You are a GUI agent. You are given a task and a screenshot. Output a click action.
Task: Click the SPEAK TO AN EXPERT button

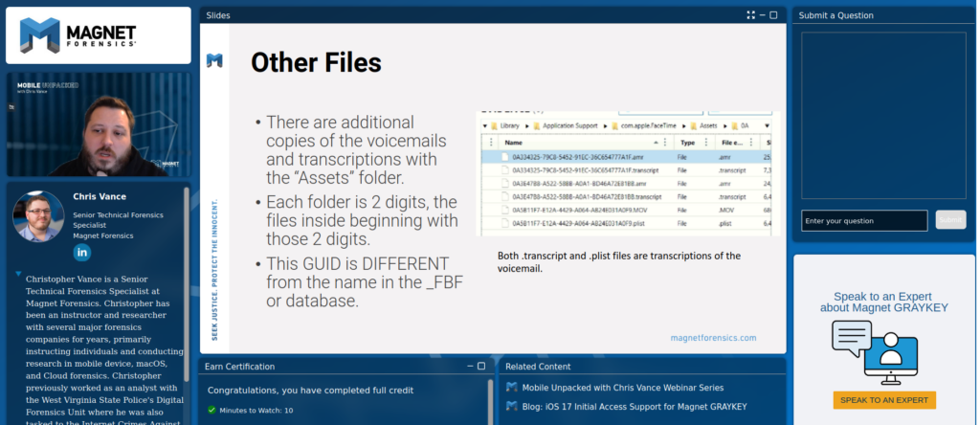pos(883,400)
